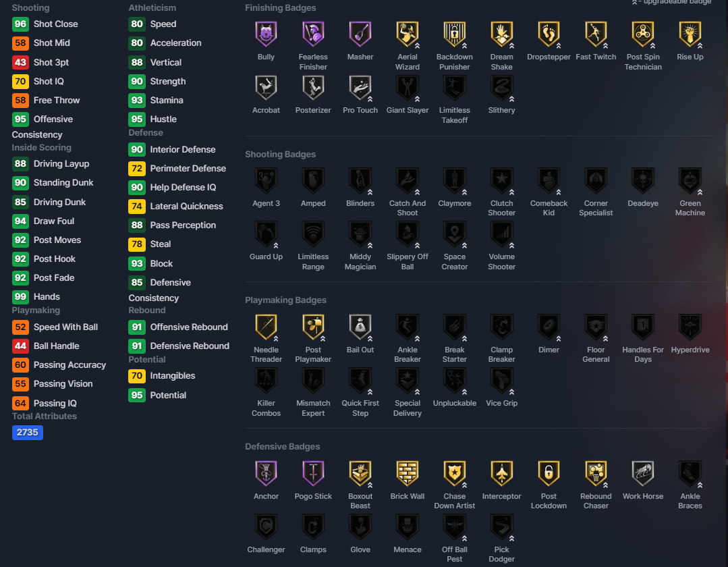Screen dimensions: 728x567
Task: Open the Post Spin Technician badge icon
Action: coord(643,34)
